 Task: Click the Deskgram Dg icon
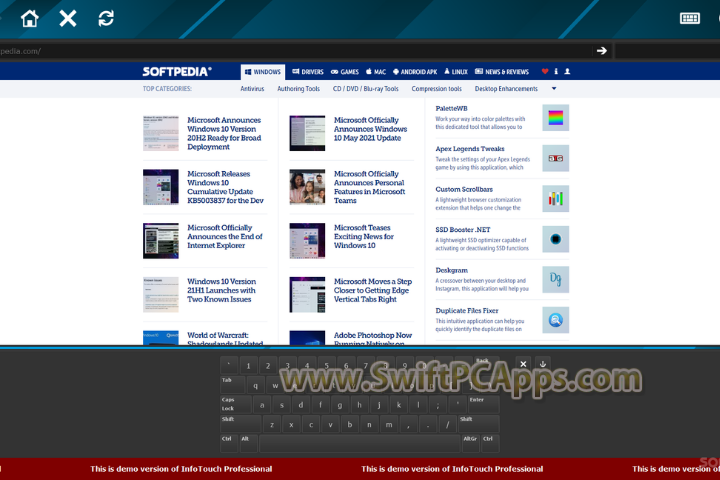pos(556,279)
